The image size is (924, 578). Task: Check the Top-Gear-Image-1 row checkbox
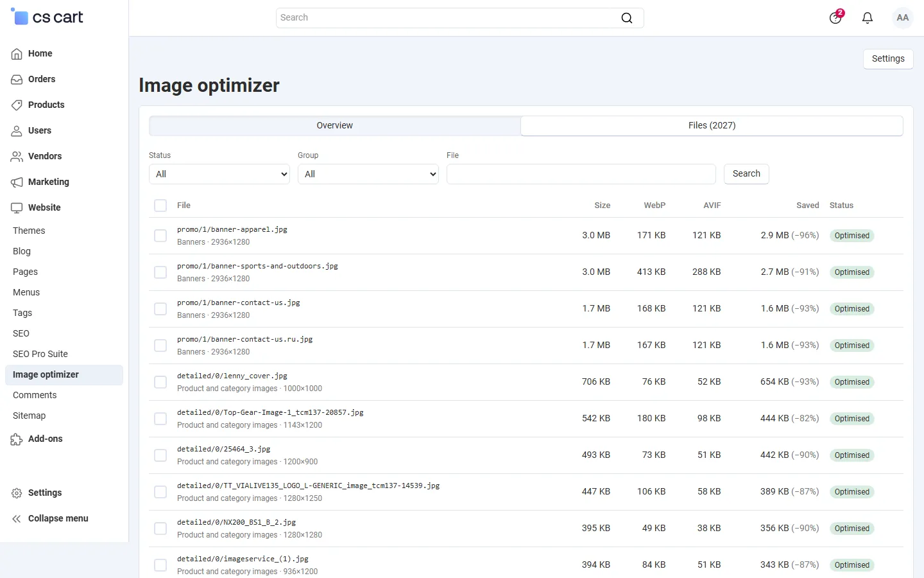(160, 419)
